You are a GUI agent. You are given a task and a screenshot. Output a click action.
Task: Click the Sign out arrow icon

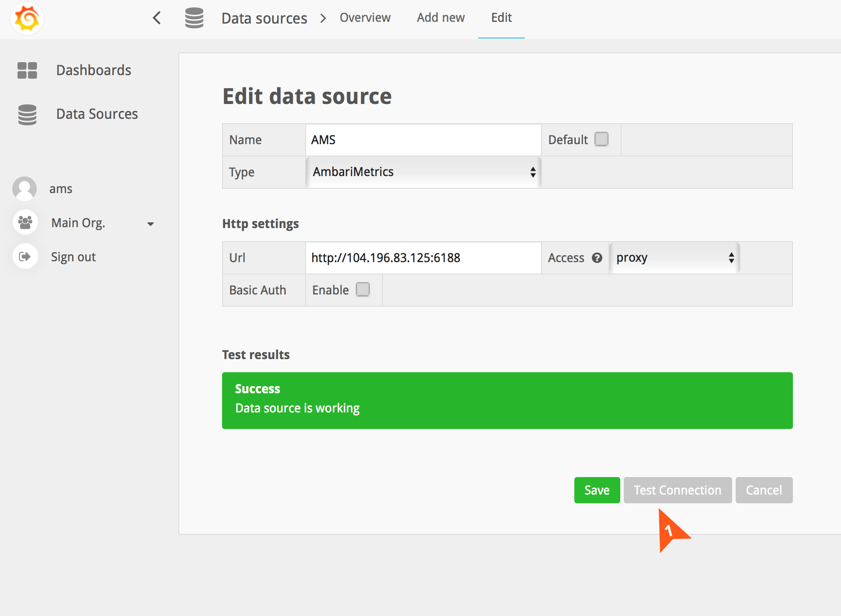(x=25, y=256)
